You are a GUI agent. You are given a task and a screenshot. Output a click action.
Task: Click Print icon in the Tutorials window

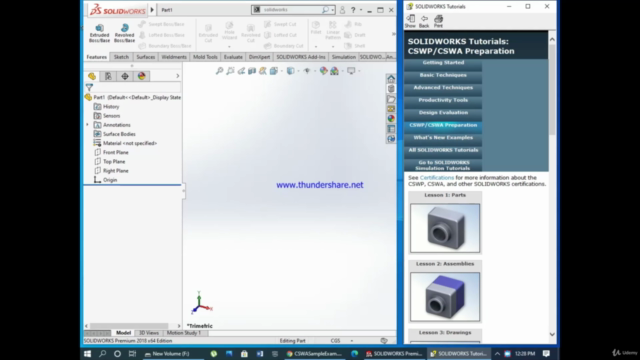point(438,21)
